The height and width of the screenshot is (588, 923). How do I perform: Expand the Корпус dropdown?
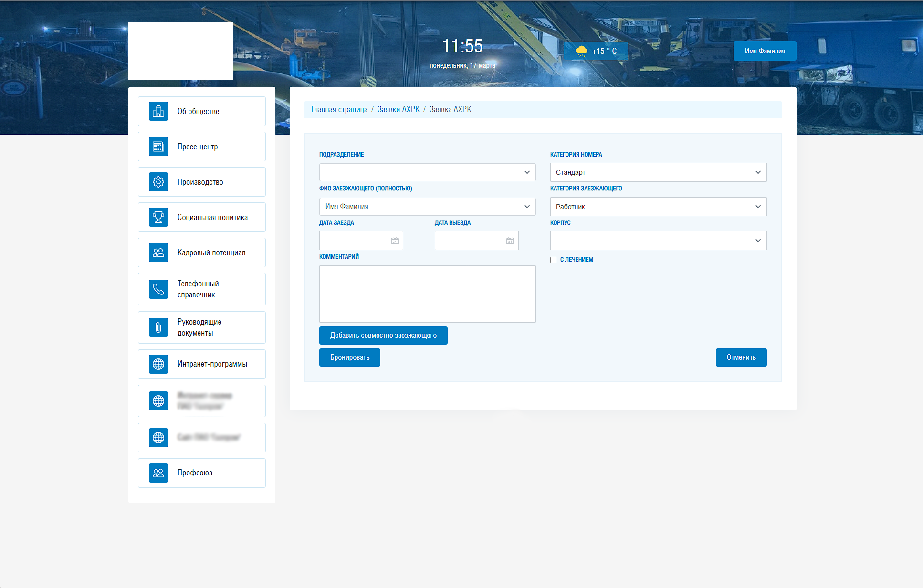(658, 241)
